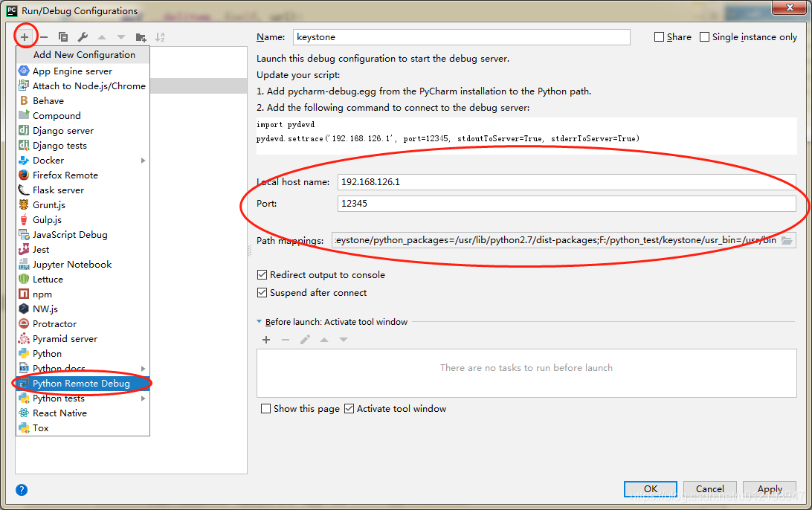This screenshot has width=812, height=510.
Task: Select Tox configuration
Action: [x=83, y=428]
